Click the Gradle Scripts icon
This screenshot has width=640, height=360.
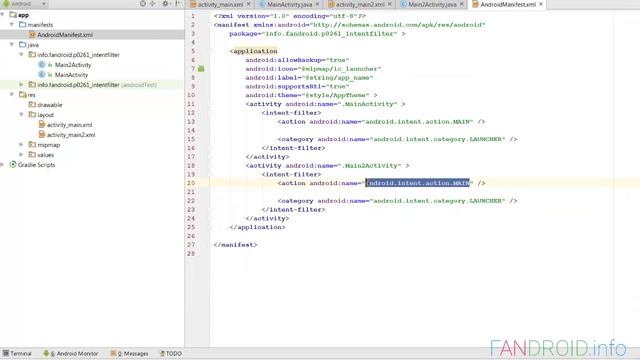click(13, 164)
